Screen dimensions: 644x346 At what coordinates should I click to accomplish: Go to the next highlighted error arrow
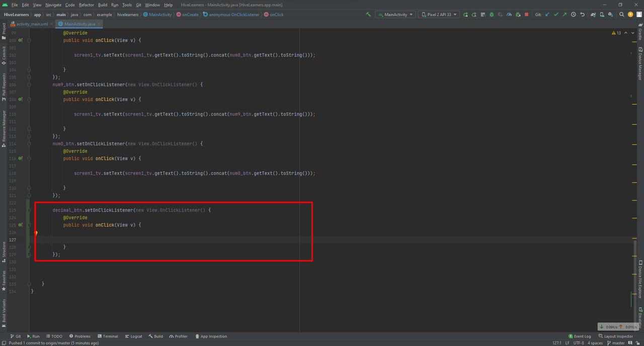(x=632, y=33)
